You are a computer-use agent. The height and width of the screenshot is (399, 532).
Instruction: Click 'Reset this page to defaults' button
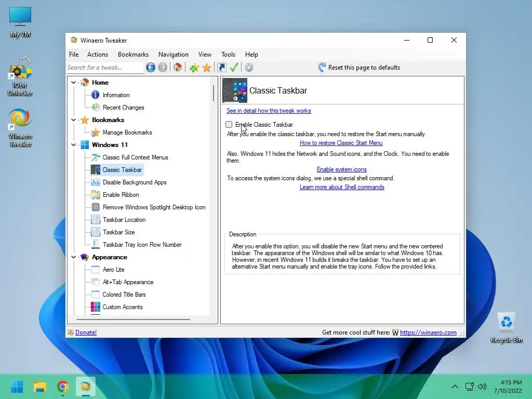point(360,68)
